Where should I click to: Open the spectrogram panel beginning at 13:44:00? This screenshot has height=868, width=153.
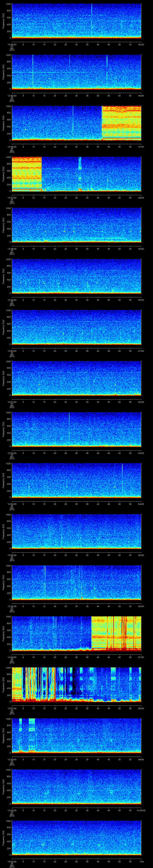click(x=76, y=21)
